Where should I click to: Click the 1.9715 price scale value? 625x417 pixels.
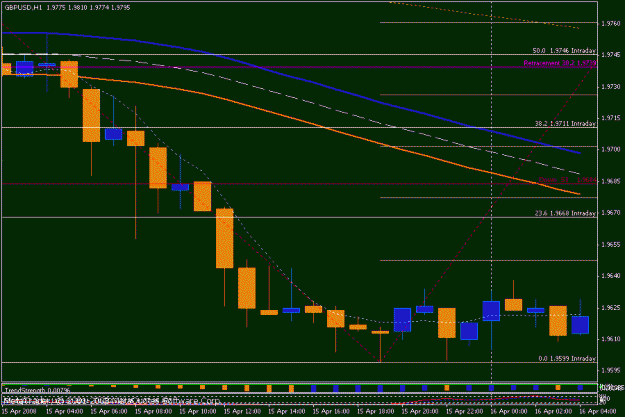(x=611, y=118)
